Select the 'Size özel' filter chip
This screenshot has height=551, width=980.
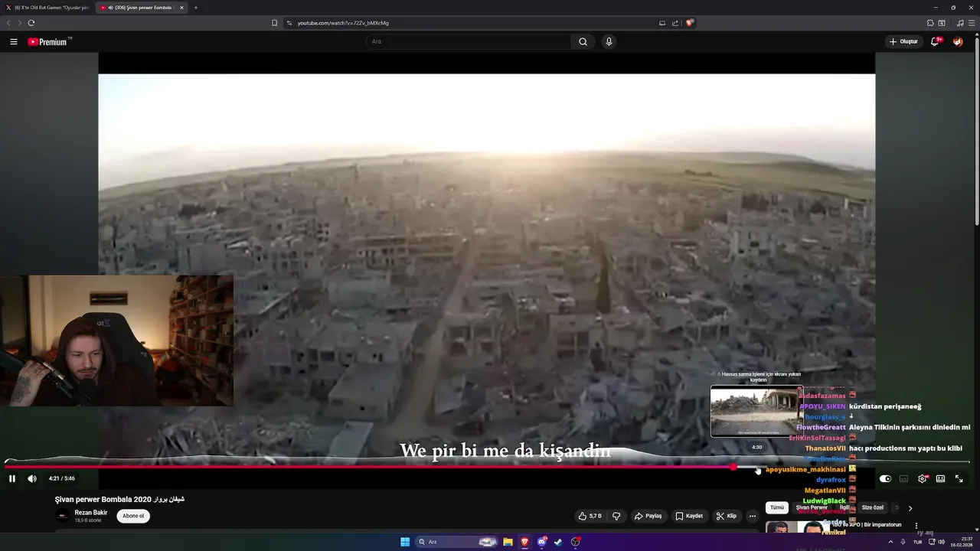pyautogui.click(x=873, y=507)
